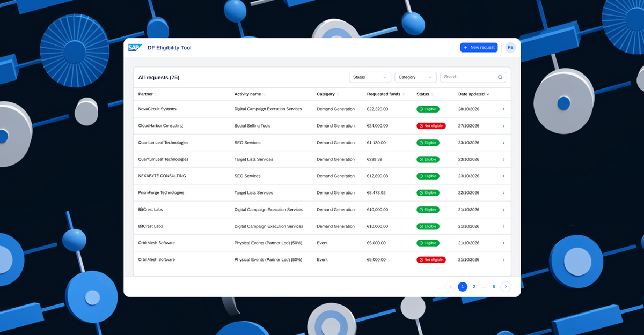The width and height of the screenshot is (644, 335).
Task: Select the NovaCircuit Systems partner name
Action: coord(157,109)
